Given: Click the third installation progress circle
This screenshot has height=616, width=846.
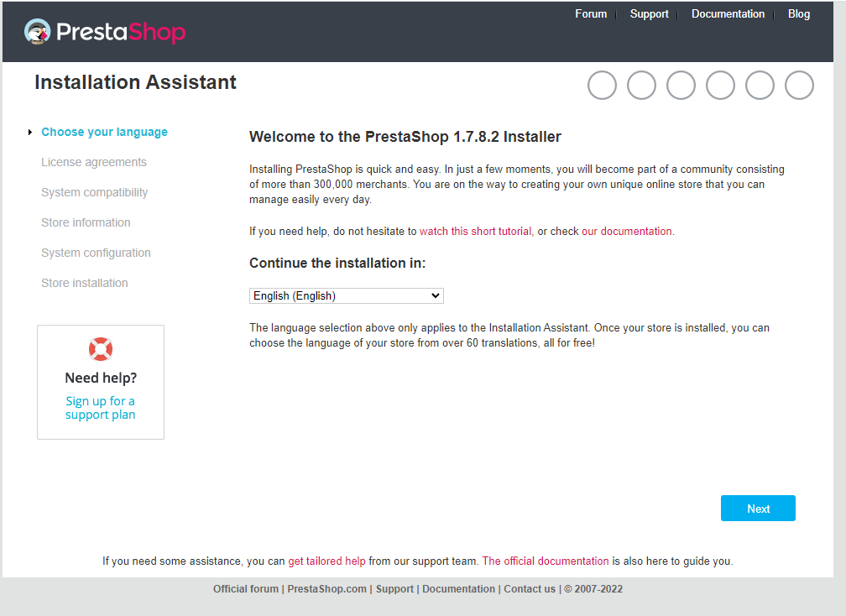Looking at the screenshot, I should click(681, 86).
